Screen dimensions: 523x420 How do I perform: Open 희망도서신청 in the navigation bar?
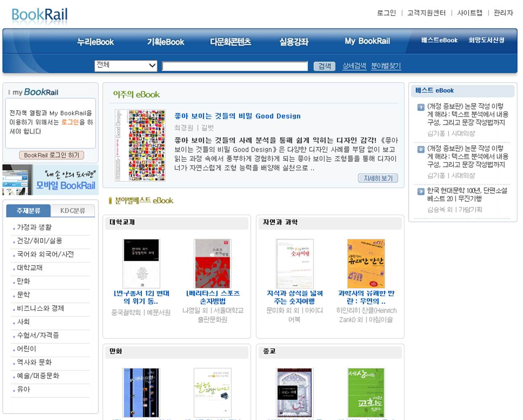(486, 40)
